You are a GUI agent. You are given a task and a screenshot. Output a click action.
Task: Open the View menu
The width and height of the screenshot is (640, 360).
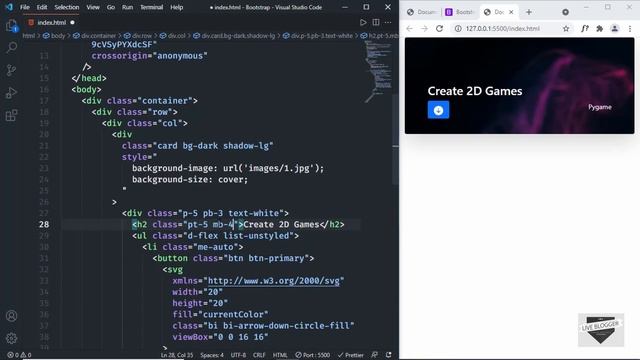click(x=93, y=7)
